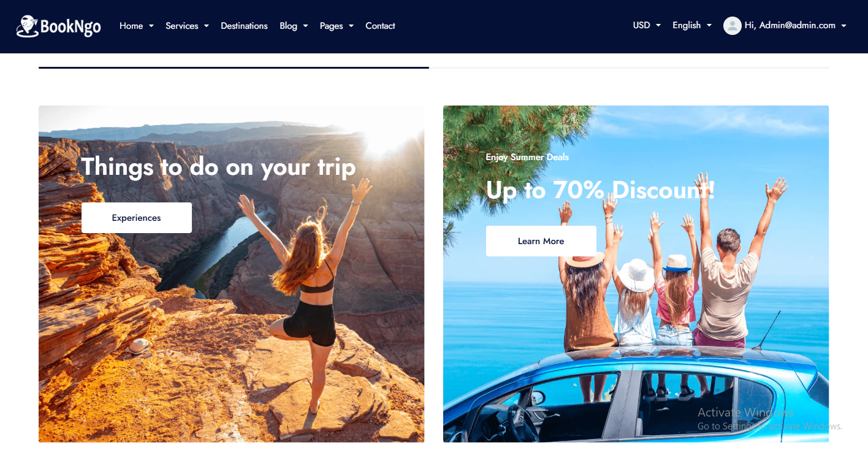The width and height of the screenshot is (868, 449).
Task: Click the Up to 70% Discount heading
Action: click(x=601, y=190)
